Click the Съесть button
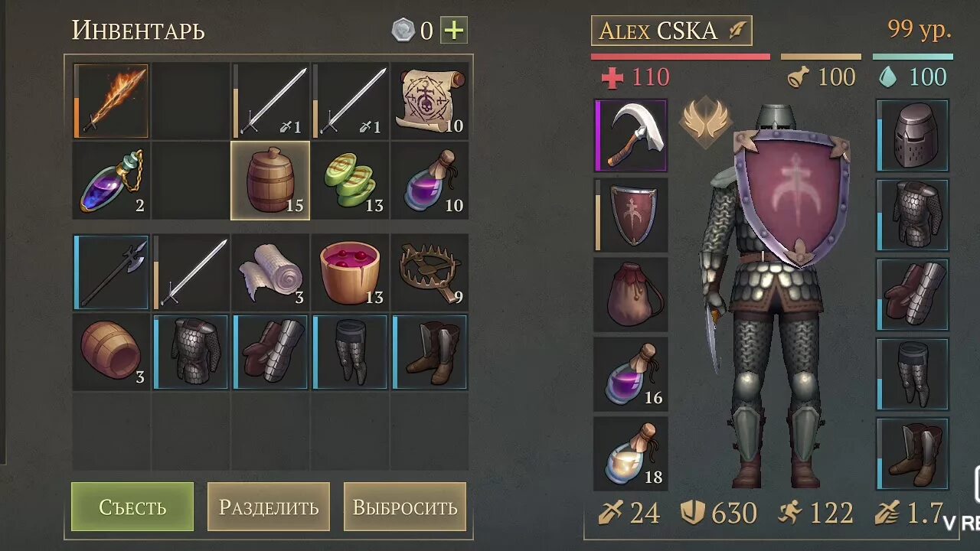The height and width of the screenshot is (551, 980). coord(132,507)
